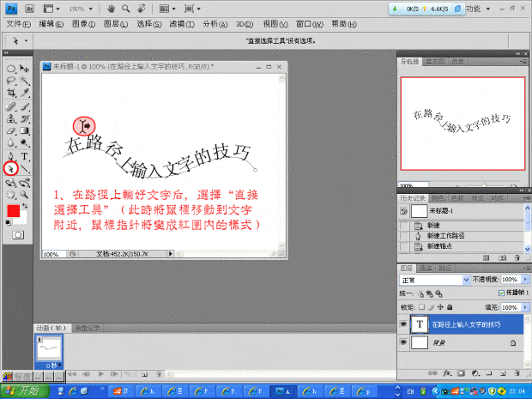Screen dimensions: 532x399
Task: Select the 新建工作路径 history state
Action: coord(444,235)
